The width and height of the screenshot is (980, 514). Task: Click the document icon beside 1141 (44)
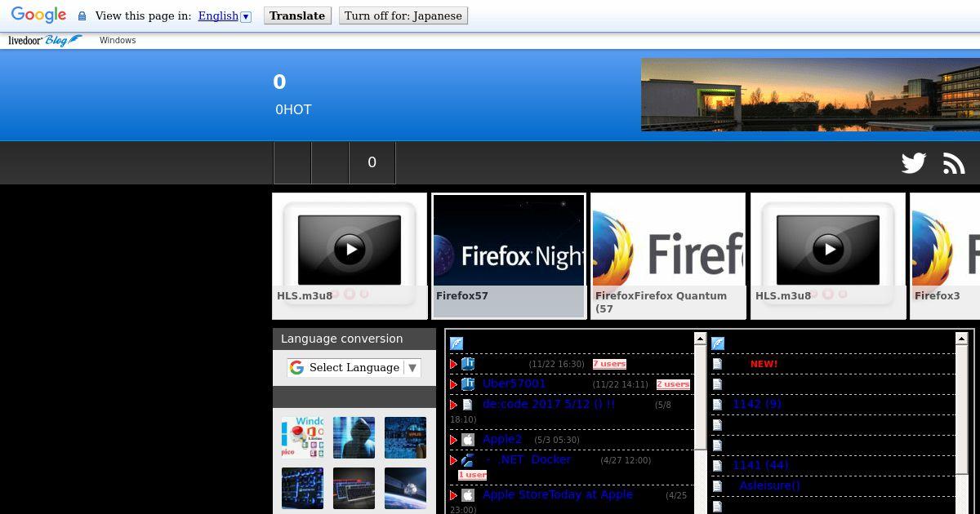coord(718,466)
